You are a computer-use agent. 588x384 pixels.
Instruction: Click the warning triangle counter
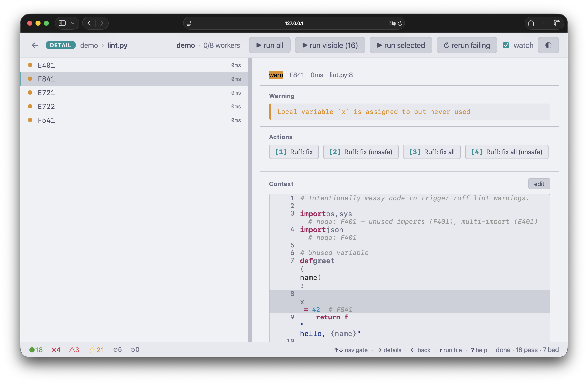(74, 350)
